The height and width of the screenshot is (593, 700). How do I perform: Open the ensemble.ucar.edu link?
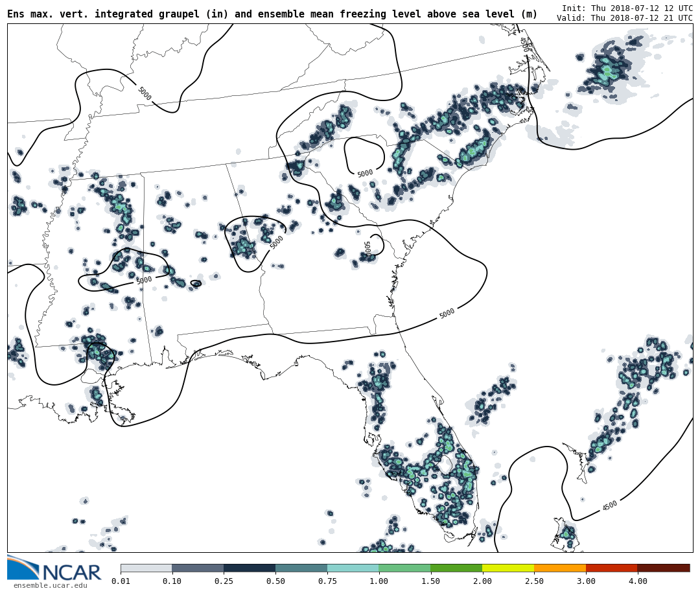(x=50, y=586)
